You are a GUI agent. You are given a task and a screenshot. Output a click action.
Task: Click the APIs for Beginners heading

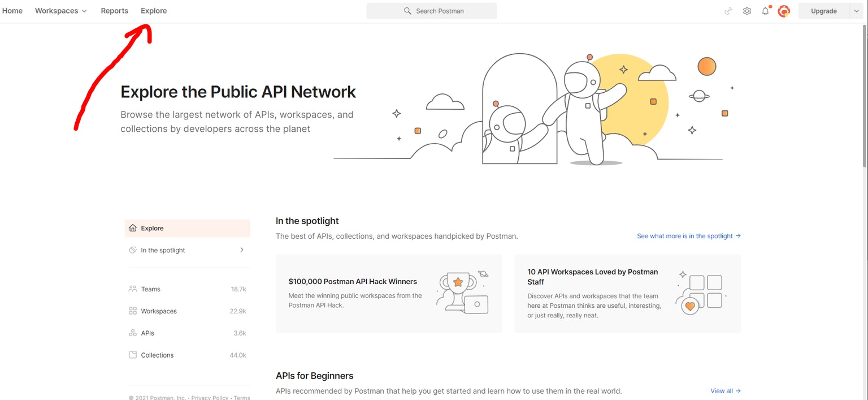click(315, 376)
